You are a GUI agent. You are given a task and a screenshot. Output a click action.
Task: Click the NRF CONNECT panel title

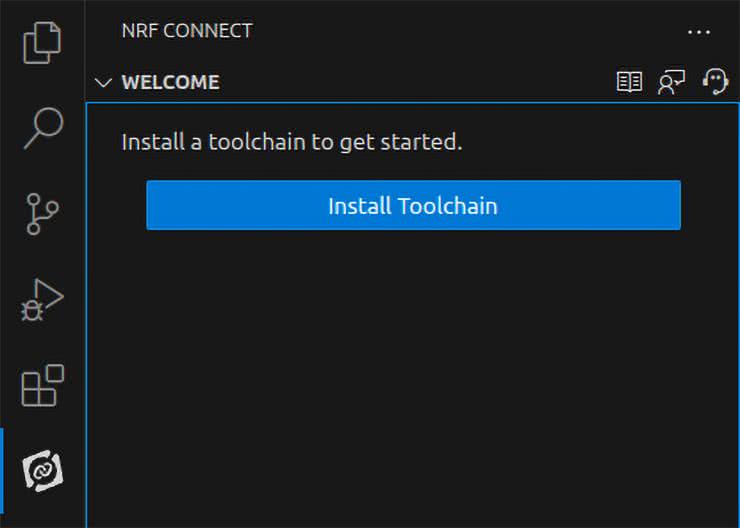187,31
